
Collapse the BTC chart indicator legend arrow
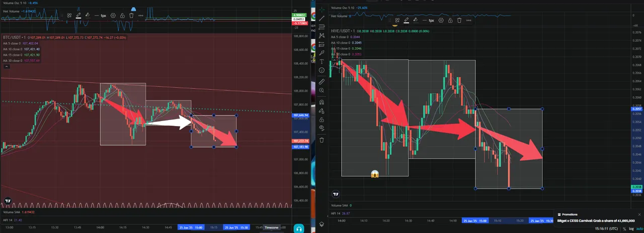click(6, 66)
